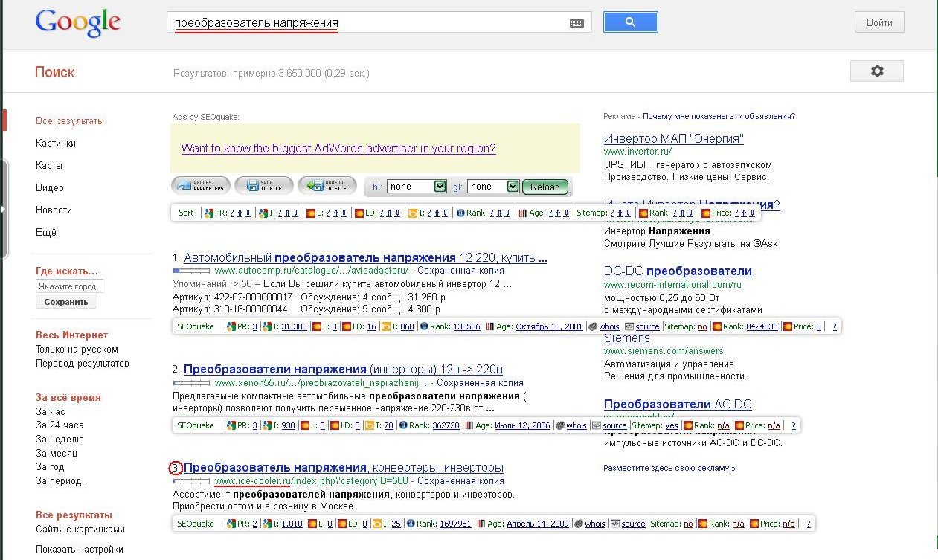Click the Войти sign-in button
This screenshot has width=938, height=560.
point(879,22)
